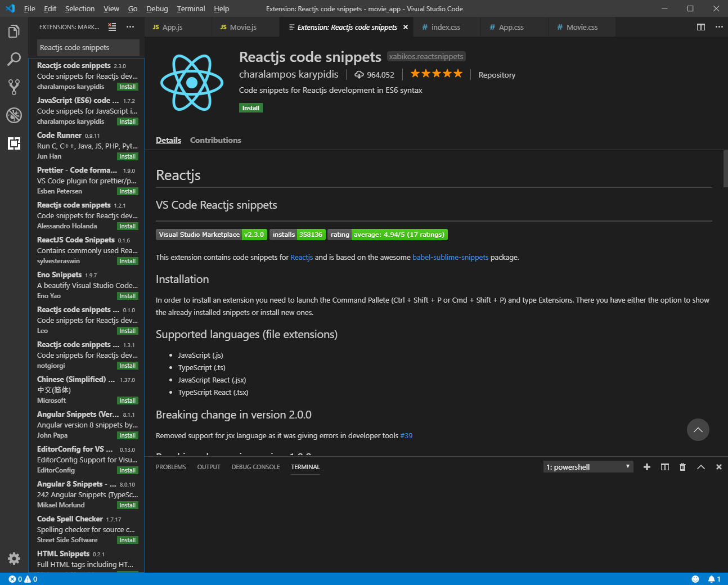Screen dimensions: 728x585
Task: Open the Help menu
Action: pos(221,8)
